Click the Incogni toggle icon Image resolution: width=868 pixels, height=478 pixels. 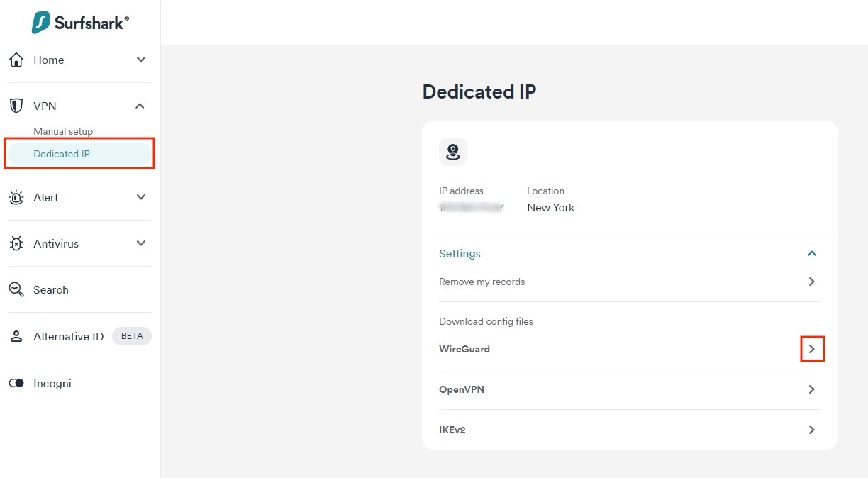click(16, 383)
